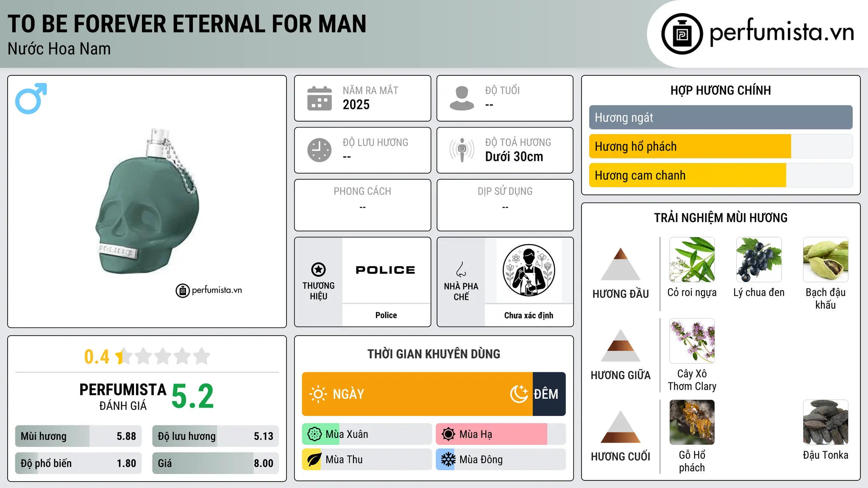Open the Đậu Tonka note image
The width and height of the screenshot is (868, 488).
coord(826,422)
